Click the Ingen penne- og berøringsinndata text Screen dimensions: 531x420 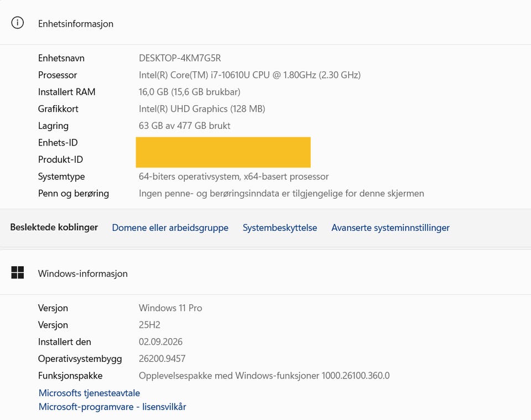[x=282, y=194]
